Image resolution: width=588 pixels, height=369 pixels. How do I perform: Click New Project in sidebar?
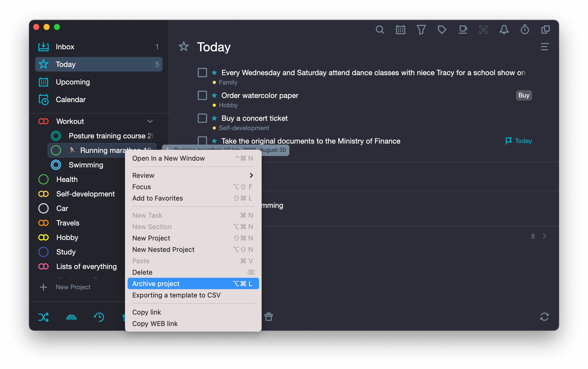[x=73, y=287]
